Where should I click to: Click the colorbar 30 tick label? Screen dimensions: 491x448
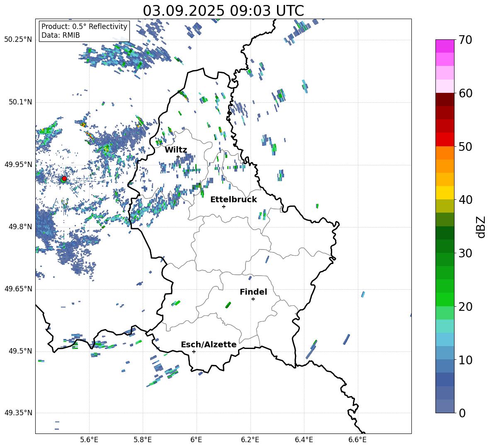[x=465, y=253]
